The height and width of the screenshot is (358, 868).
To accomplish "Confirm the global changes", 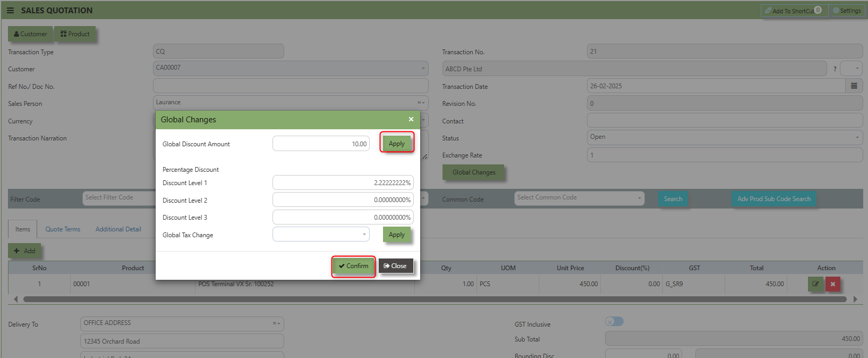I will [x=353, y=266].
